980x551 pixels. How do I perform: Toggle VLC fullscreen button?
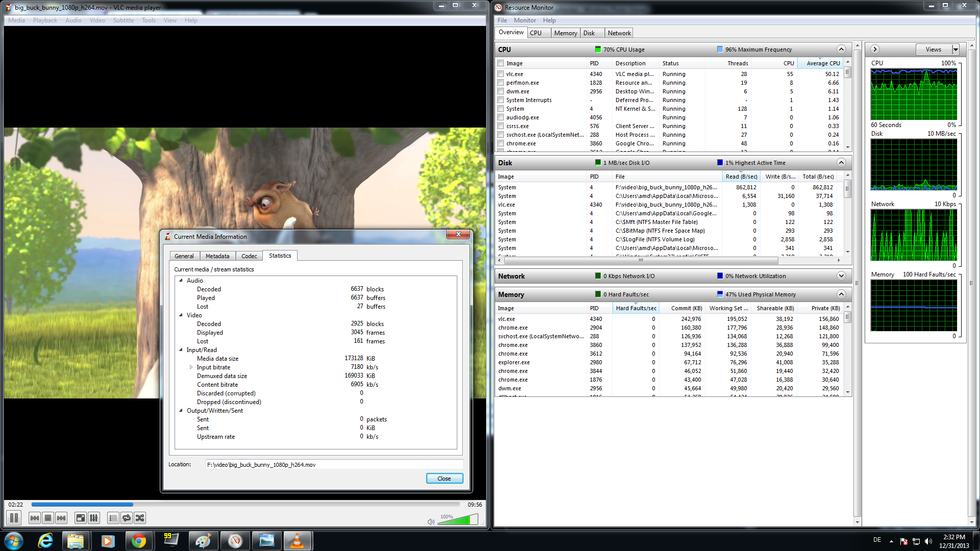click(81, 518)
